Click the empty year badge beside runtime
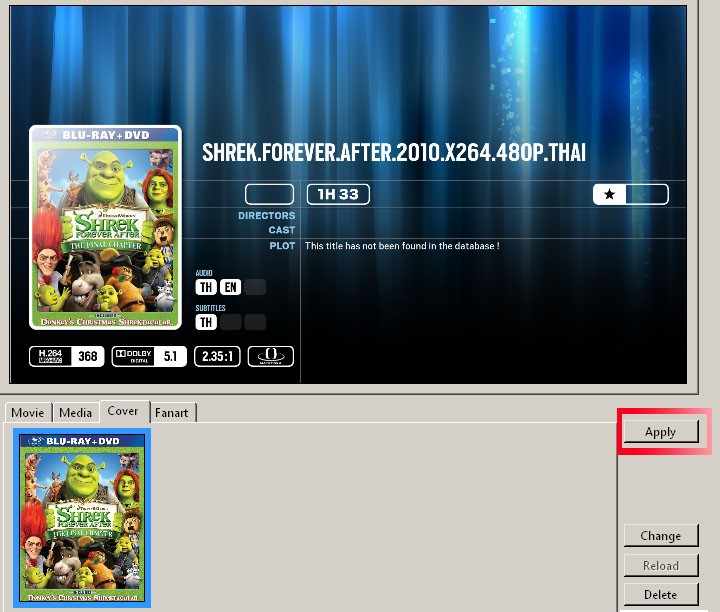720x612 pixels. [270, 194]
